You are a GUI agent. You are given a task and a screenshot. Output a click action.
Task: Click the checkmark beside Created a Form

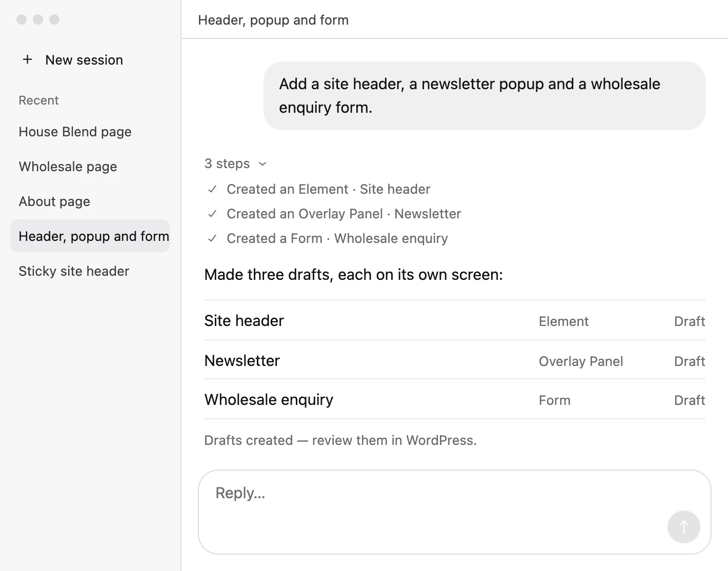pyautogui.click(x=212, y=238)
